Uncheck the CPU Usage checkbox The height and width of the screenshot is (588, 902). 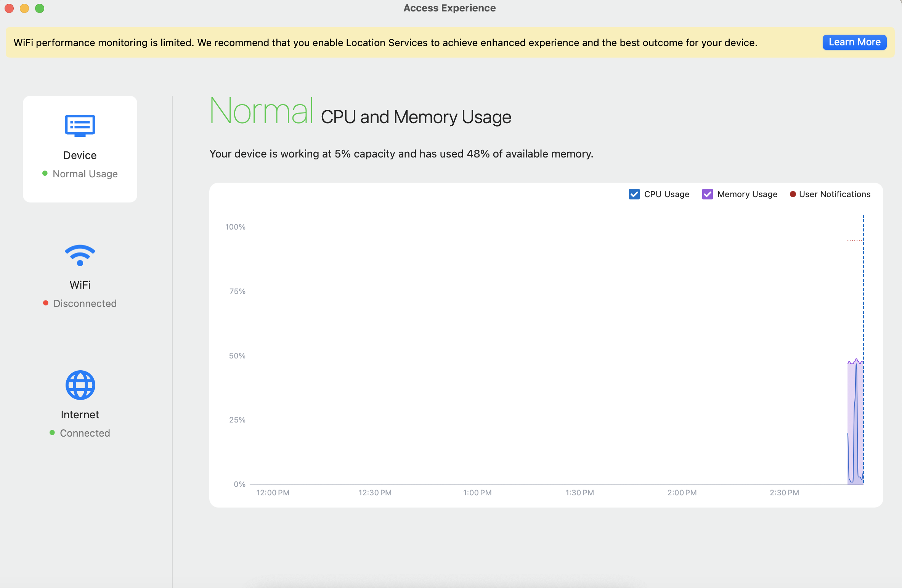[x=634, y=194]
